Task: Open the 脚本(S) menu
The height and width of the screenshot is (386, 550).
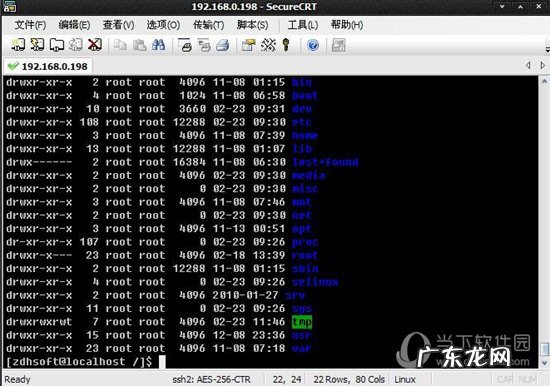Action: pos(253,25)
